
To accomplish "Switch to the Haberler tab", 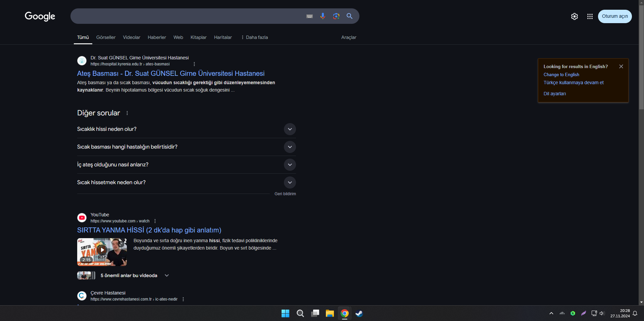I will coord(157,37).
